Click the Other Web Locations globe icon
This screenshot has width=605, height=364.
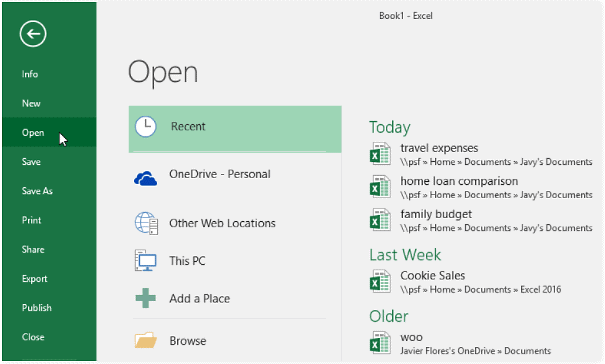[x=146, y=223]
